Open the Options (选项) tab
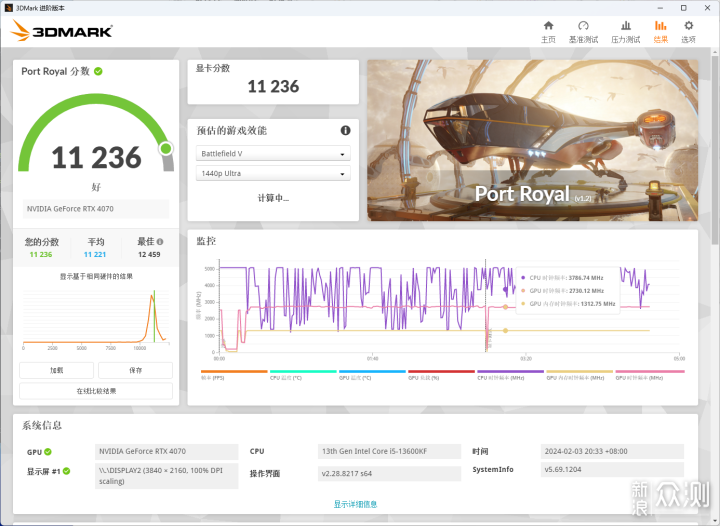 688,32
